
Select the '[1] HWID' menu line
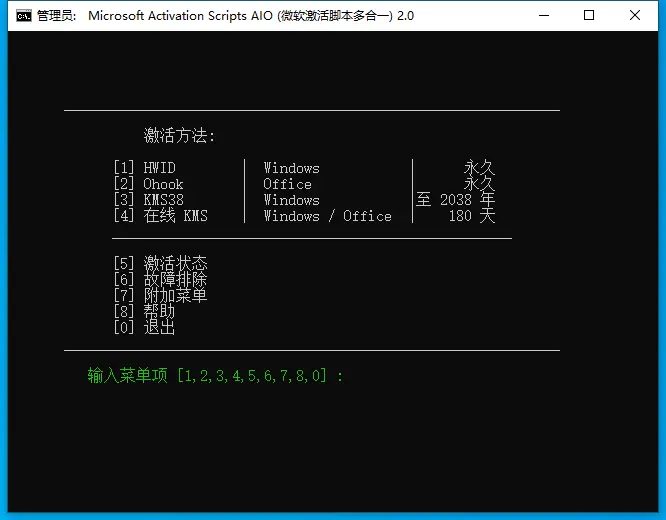144,168
